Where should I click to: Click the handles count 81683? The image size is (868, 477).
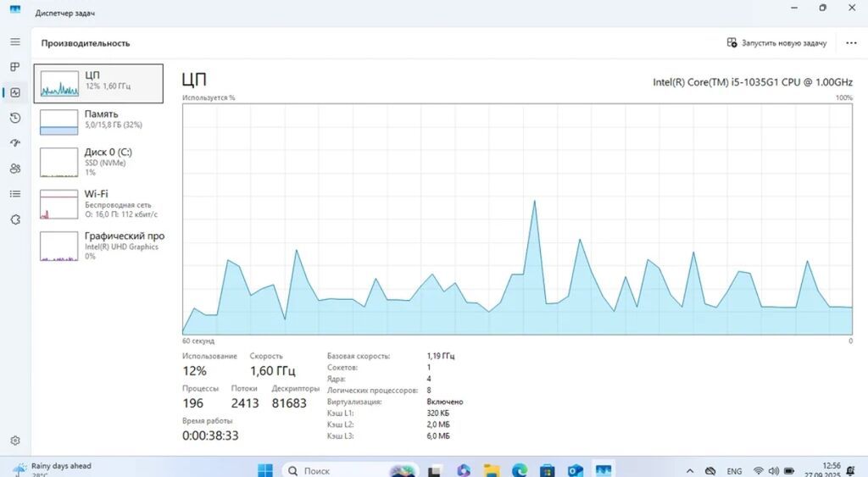tap(289, 403)
